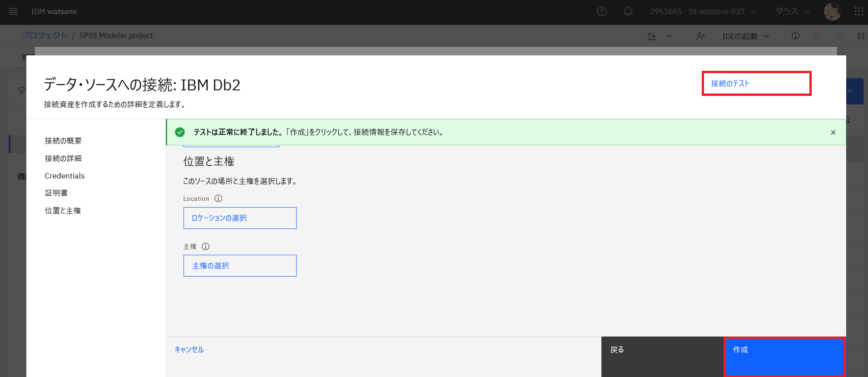Open the IDEの起動 dropdown
Screen dimensions: 868x377
coord(745,36)
